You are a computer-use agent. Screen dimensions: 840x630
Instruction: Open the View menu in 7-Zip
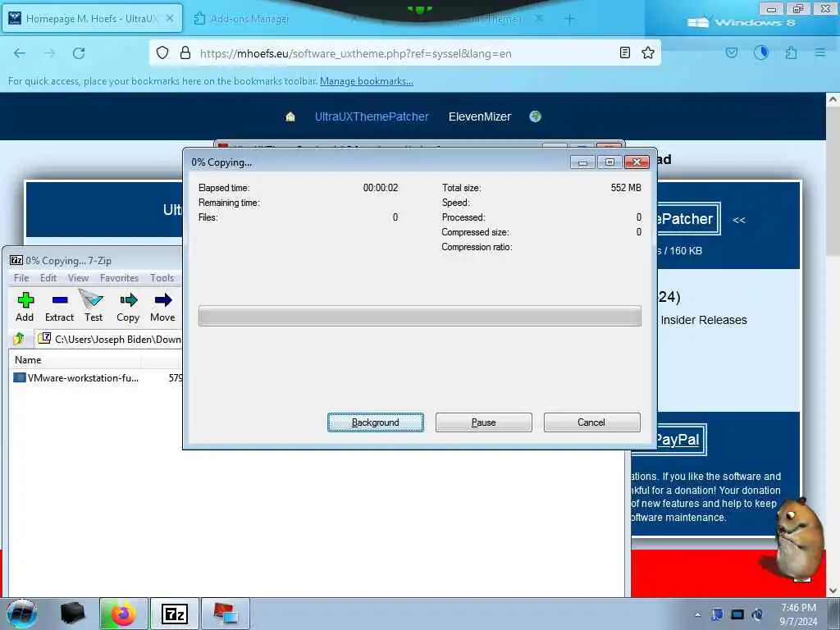78,277
